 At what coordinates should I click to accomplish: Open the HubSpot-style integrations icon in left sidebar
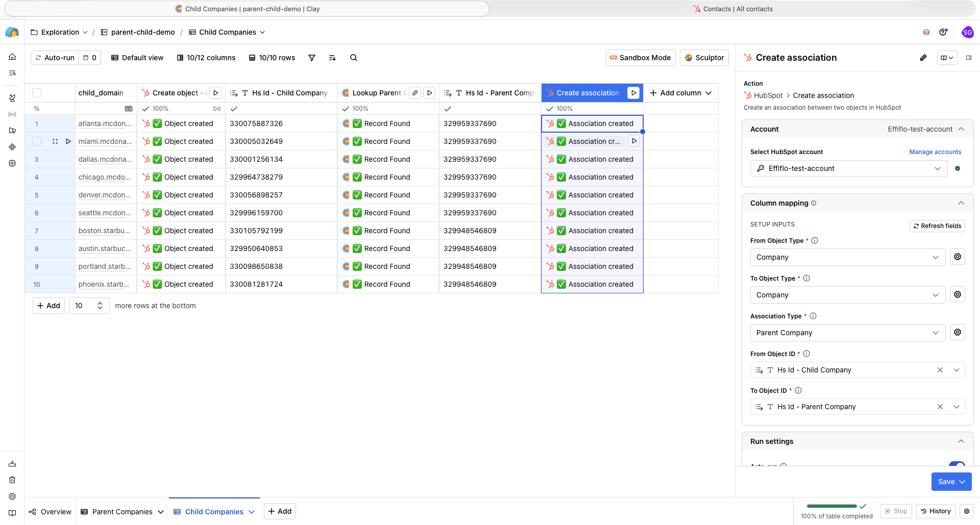click(12, 98)
